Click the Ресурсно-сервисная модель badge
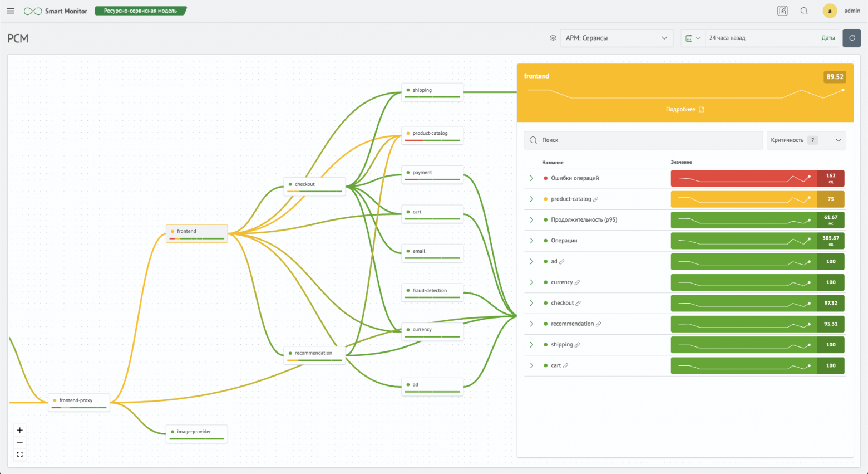 140,11
